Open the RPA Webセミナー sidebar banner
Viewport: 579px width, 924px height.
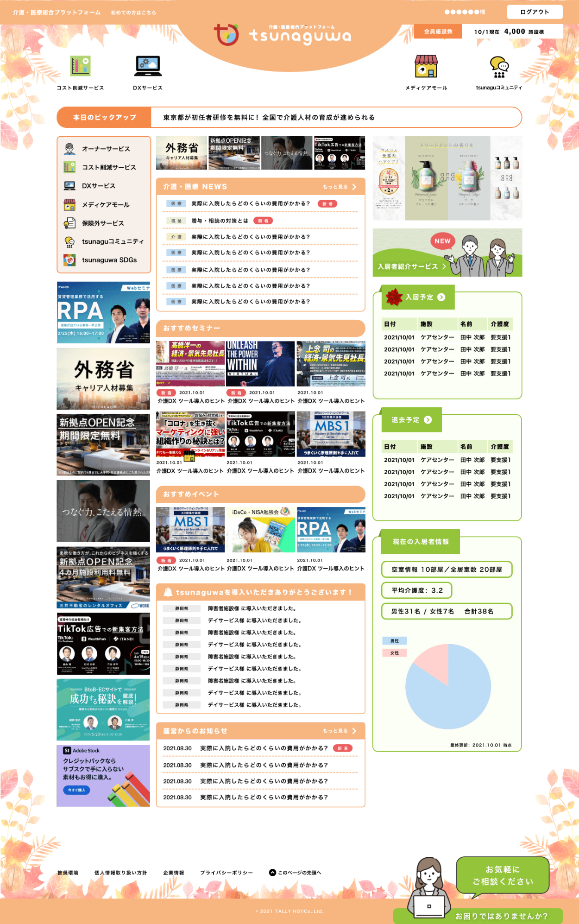103,312
